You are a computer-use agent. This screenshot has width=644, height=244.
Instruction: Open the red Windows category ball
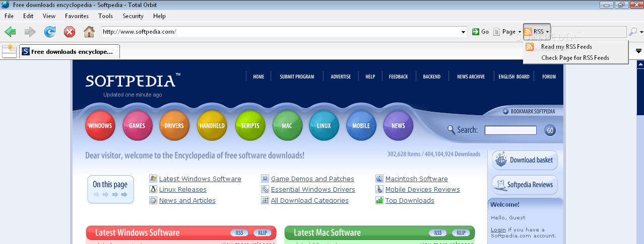pyautogui.click(x=100, y=125)
